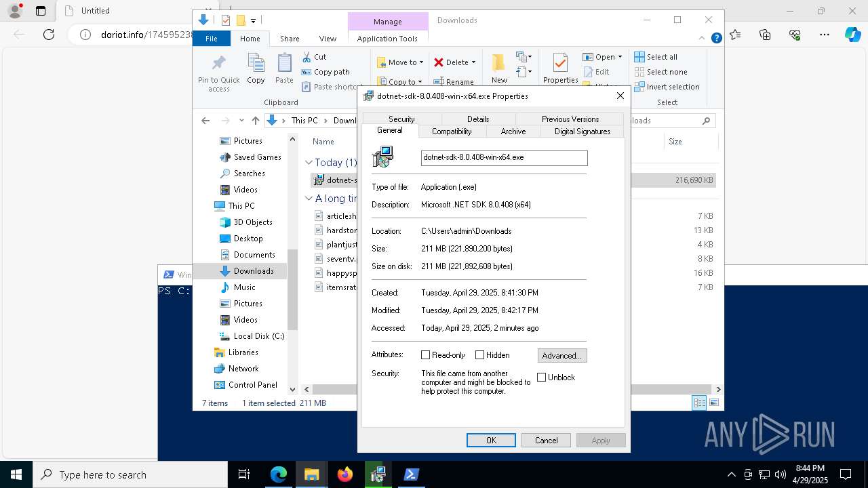Screen dimensions: 868x488
Task: Open the notifications action center
Action: pyautogui.click(x=846, y=474)
